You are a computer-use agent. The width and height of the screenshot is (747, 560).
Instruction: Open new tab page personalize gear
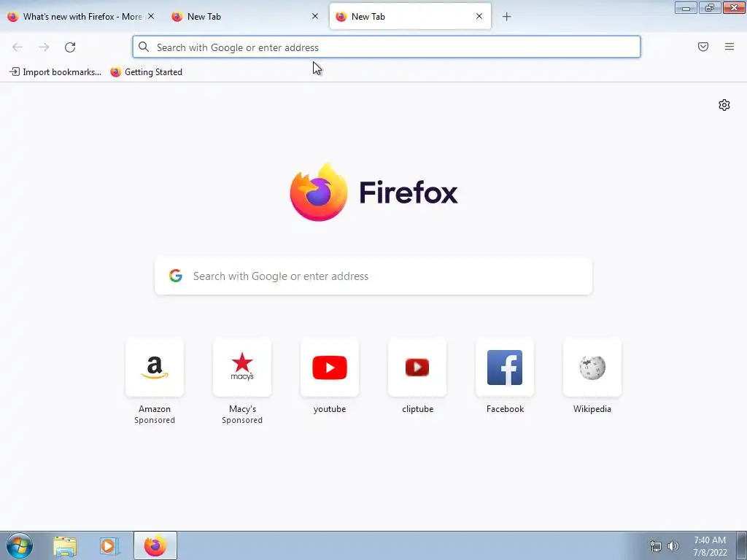click(x=724, y=105)
